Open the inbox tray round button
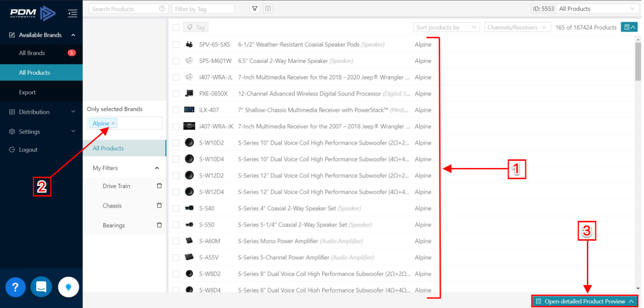The width and height of the screenshot is (644, 308). pos(41,287)
